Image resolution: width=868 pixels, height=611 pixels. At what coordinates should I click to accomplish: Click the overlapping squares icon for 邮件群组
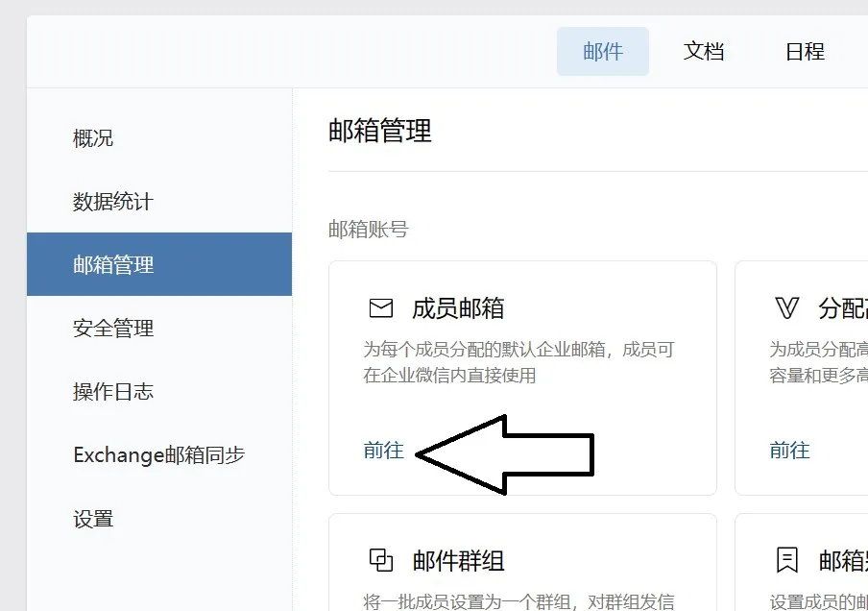pos(381,560)
